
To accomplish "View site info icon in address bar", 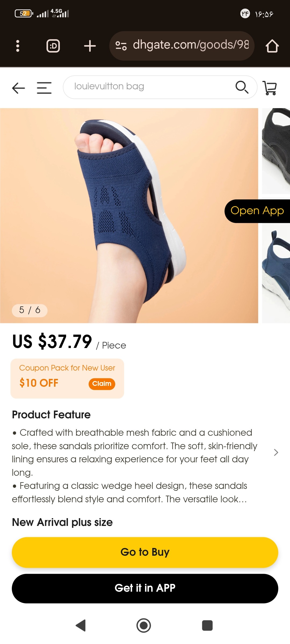I will tap(121, 46).
